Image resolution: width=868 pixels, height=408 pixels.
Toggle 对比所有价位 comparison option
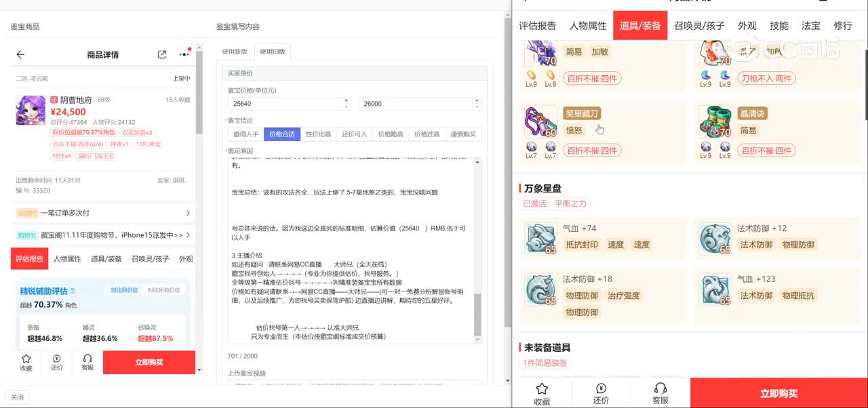coord(164,290)
